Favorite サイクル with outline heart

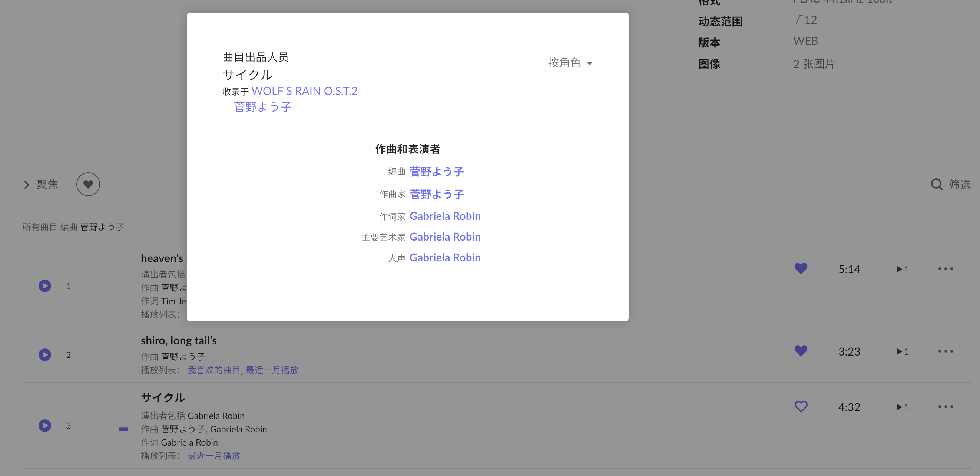coord(801,407)
